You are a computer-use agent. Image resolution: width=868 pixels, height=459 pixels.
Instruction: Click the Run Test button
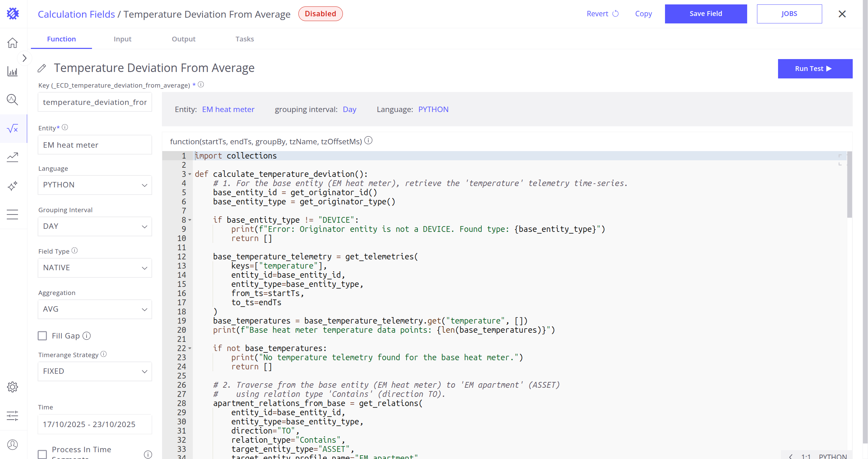(815, 69)
